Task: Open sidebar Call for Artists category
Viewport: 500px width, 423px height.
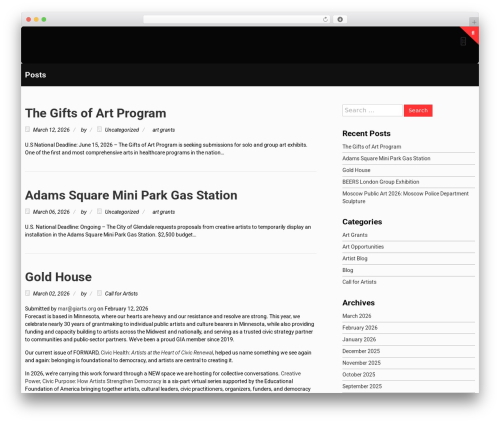Action: pos(359,282)
